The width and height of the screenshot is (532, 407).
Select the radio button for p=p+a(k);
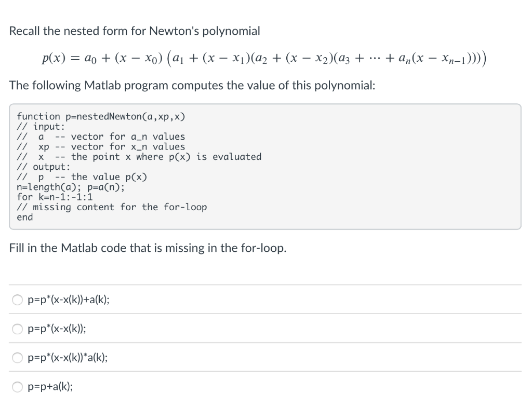click(17, 386)
